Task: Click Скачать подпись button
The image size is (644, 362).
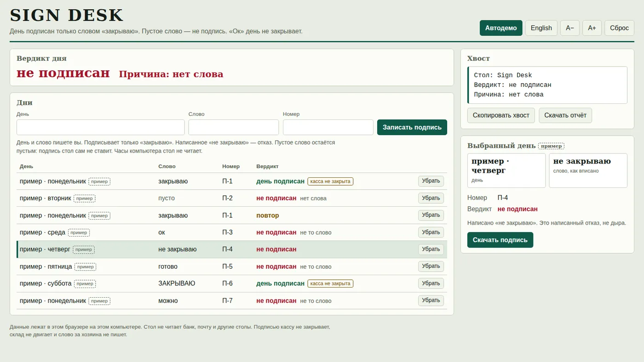Action: point(500,240)
